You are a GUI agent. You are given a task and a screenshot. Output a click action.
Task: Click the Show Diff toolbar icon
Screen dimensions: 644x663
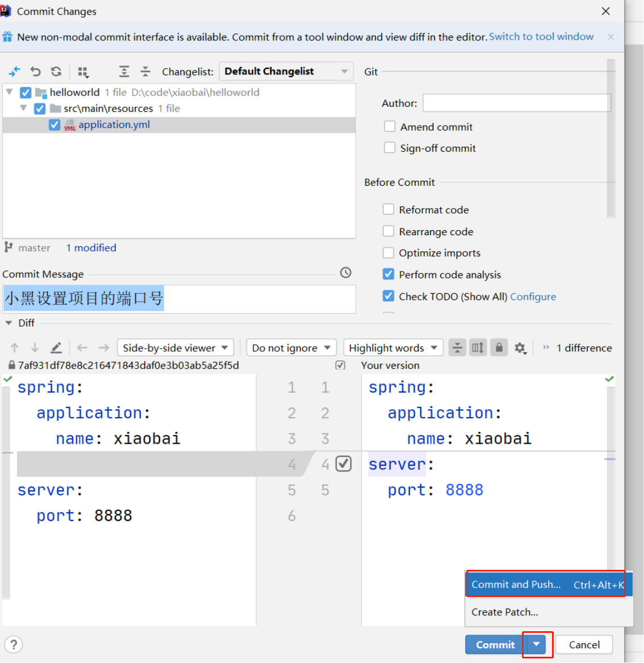click(x=14, y=72)
